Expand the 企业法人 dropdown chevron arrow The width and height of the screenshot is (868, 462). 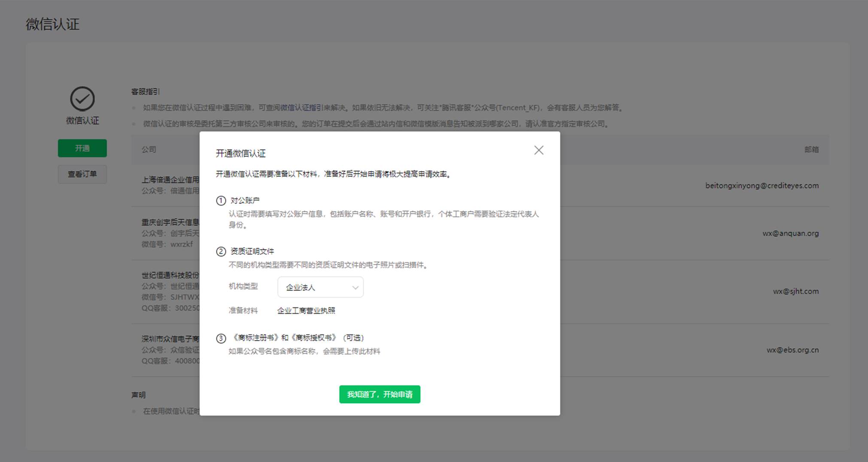[x=355, y=288]
